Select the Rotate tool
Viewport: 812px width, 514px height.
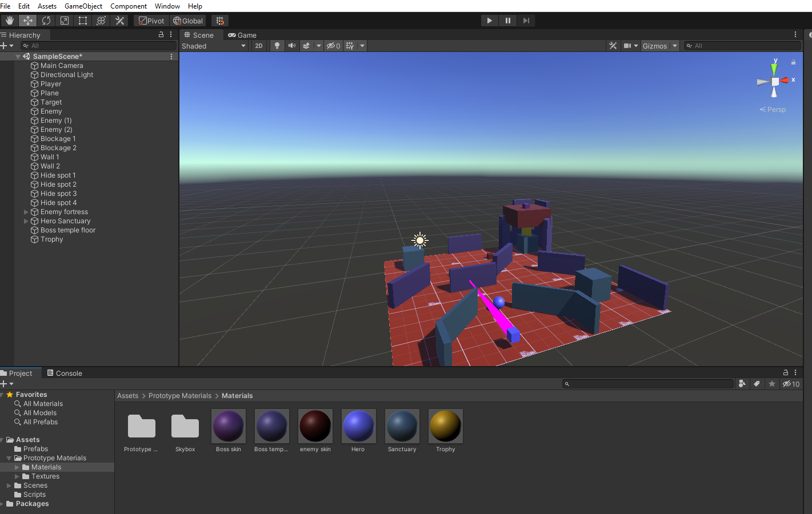[46, 21]
